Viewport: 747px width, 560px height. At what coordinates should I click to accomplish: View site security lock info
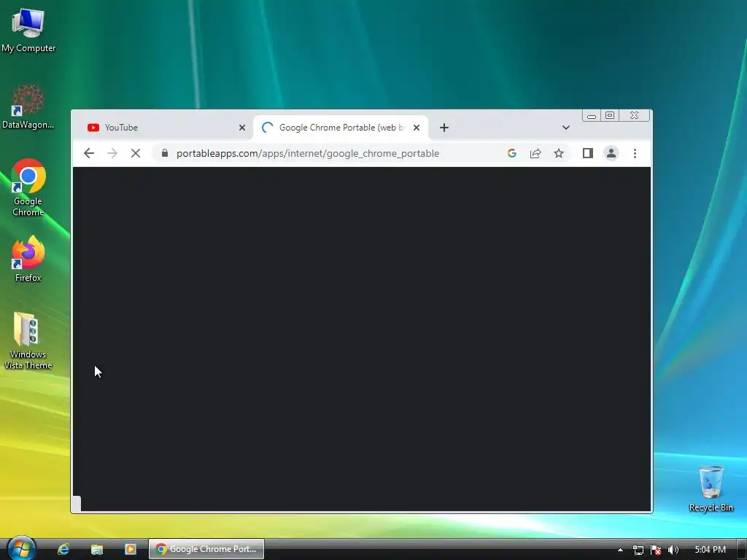[165, 153]
